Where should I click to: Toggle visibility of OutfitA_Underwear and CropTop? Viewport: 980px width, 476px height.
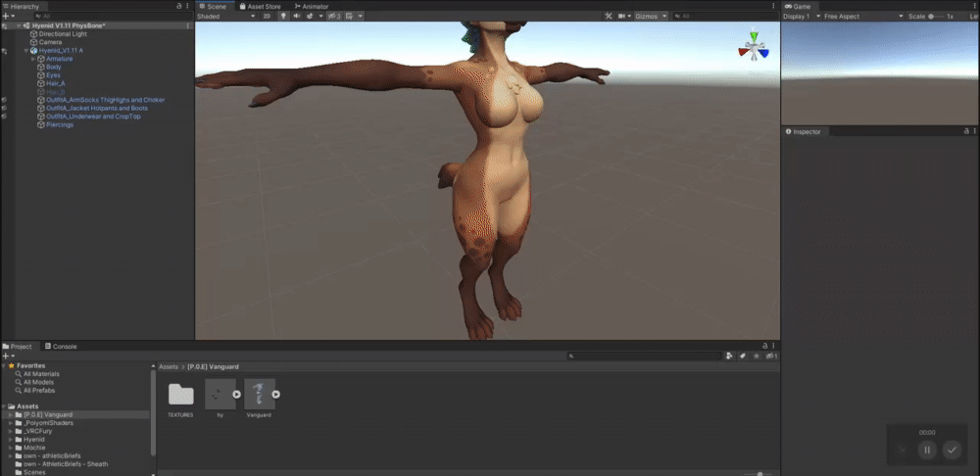coord(4,117)
